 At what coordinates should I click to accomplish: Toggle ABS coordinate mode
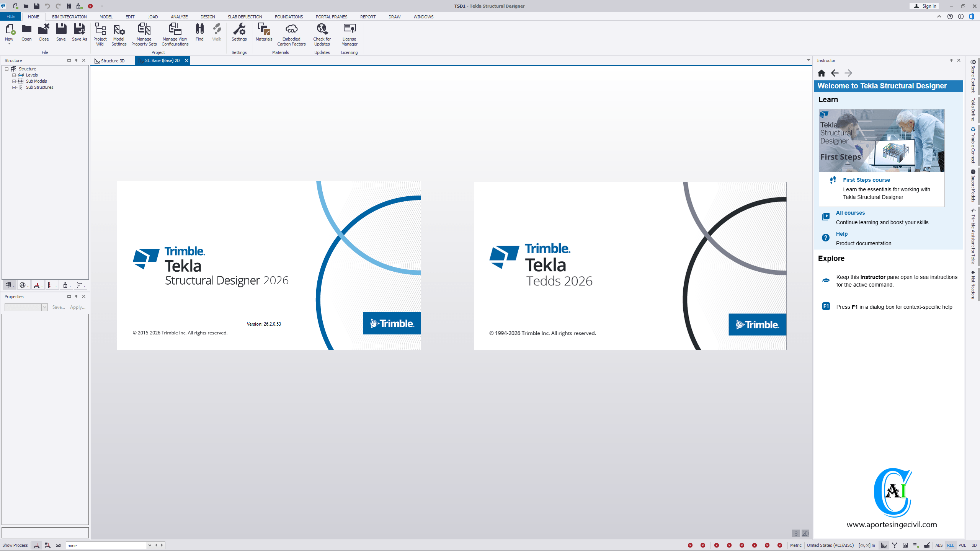(939, 545)
